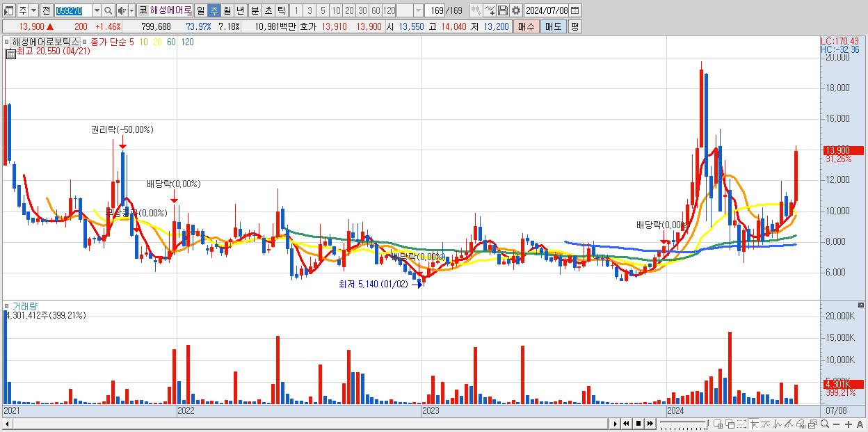Image resolution: width=868 pixels, height=432 pixels.
Task: Choose interval 5 button
Action: [x=323, y=10]
